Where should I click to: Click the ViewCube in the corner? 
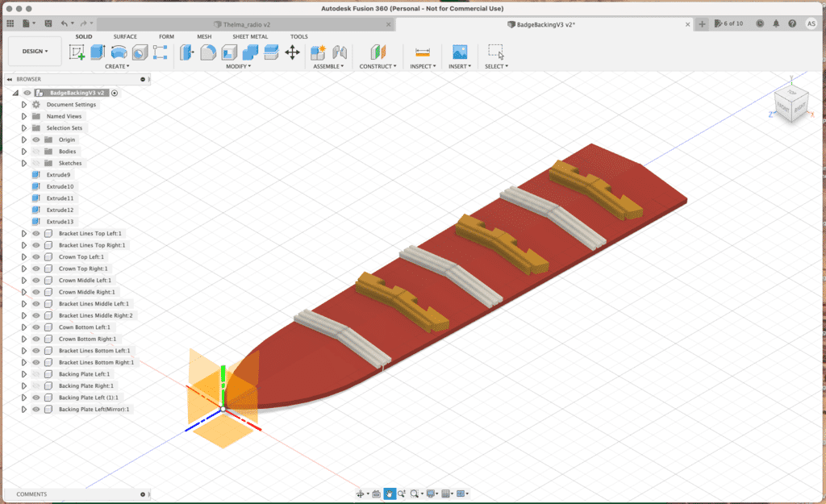(x=789, y=102)
